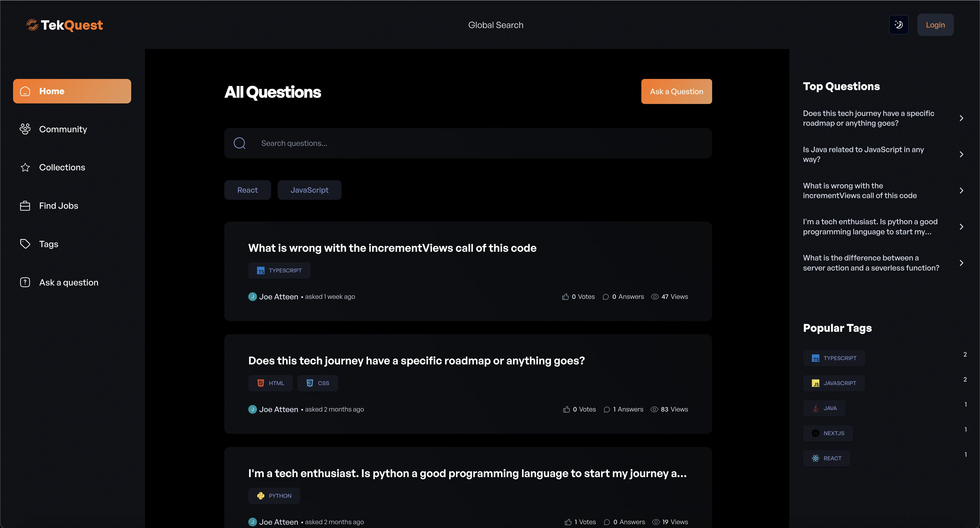Toggle the dark/light theme switcher
The height and width of the screenshot is (528, 980).
[898, 25]
